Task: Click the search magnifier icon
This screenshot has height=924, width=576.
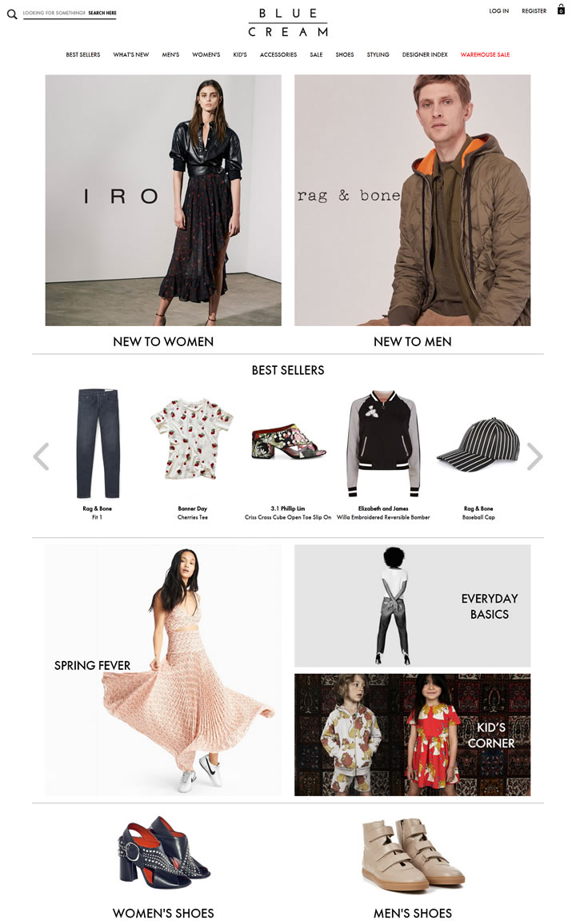Action: click(x=12, y=14)
